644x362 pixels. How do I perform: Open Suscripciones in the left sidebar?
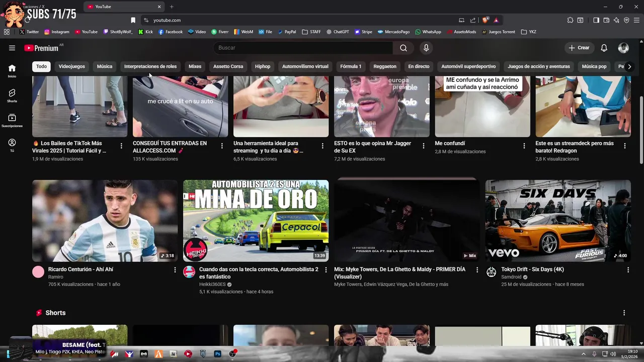click(12, 120)
